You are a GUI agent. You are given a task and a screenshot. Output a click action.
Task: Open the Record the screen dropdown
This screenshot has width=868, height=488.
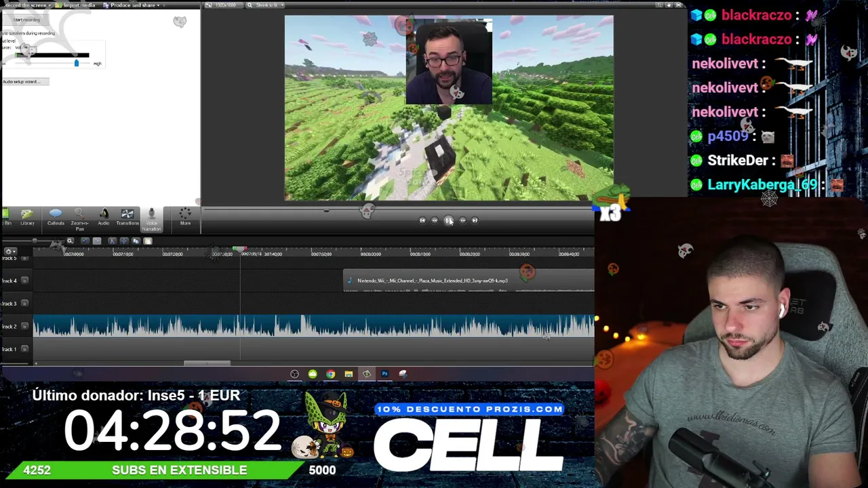pos(27,5)
